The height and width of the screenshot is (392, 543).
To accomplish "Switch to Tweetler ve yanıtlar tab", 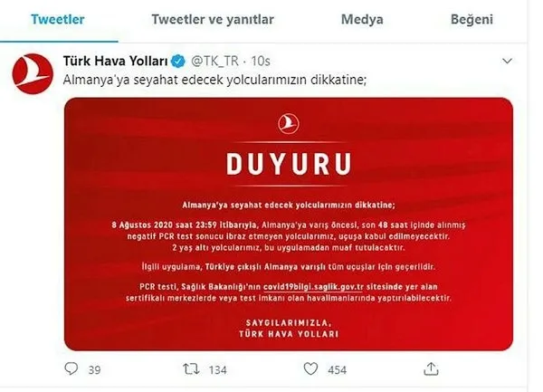I will click(x=213, y=19).
